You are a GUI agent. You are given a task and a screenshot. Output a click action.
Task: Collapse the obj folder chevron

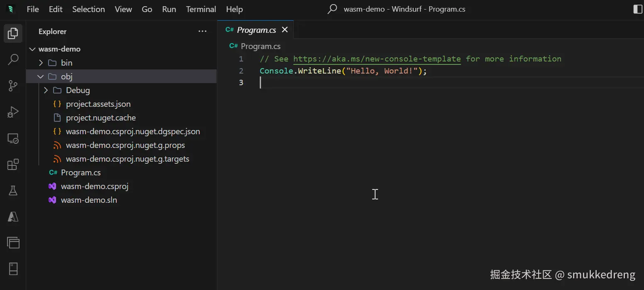pyautogui.click(x=41, y=76)
